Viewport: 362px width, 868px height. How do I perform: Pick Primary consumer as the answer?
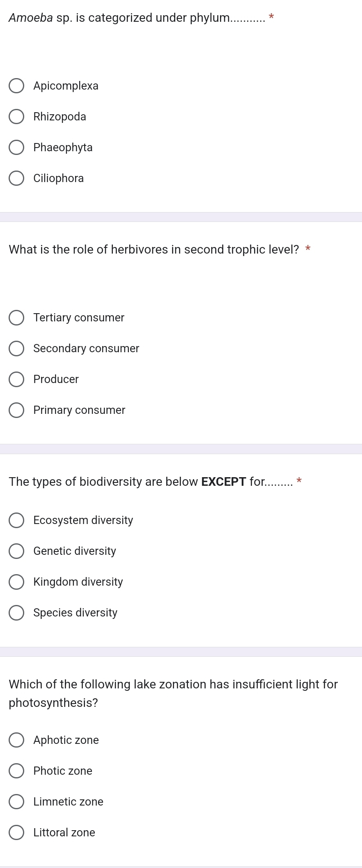16,410
